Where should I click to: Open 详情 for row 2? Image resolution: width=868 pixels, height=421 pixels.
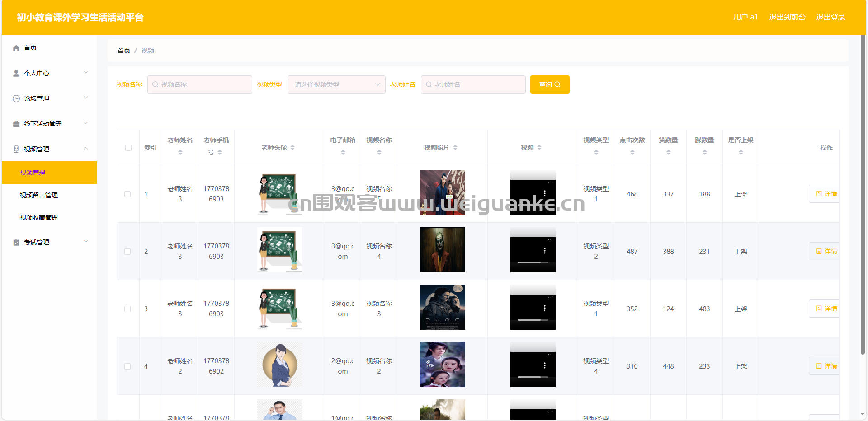824,251
